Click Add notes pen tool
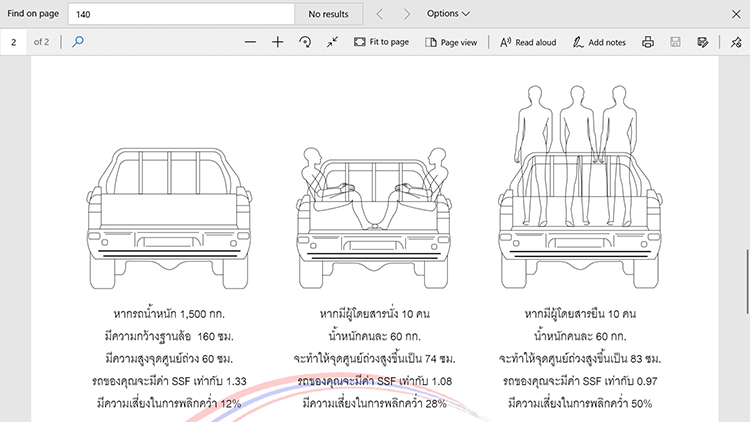This screenshot has height=422, width=750. pyautogui.click(x=599, y=42)
